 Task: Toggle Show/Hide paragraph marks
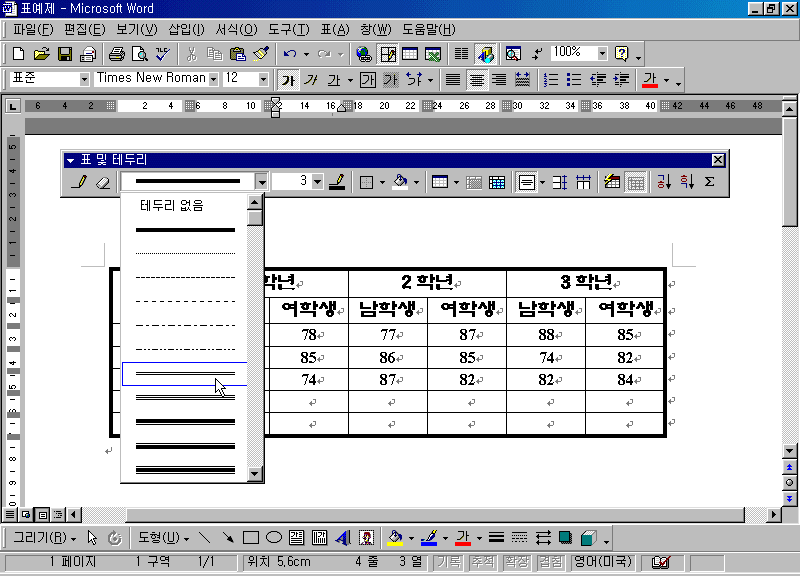(x=537, y=54)
